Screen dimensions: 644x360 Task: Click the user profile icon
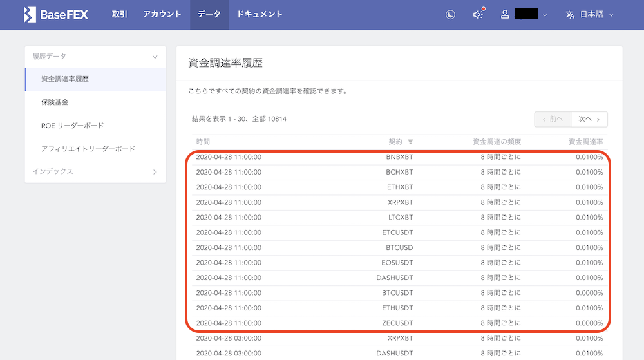click(x=506, y=15)
